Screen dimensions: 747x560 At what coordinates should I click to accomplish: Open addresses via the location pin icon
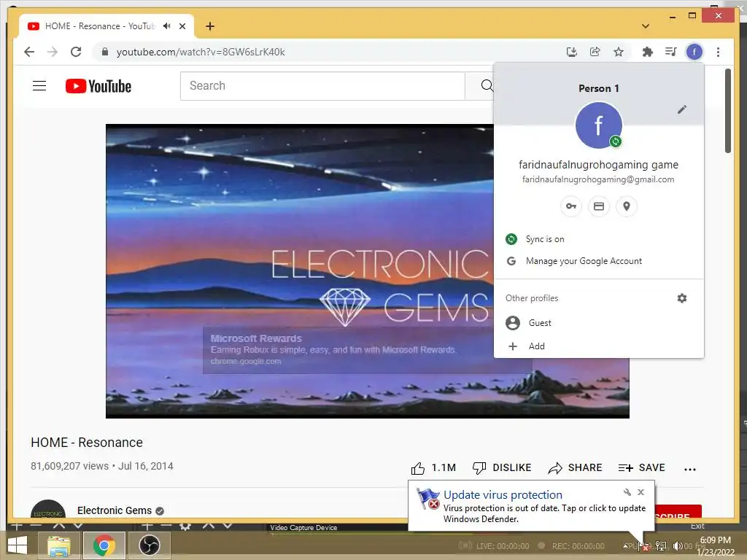[x=627, y=206]
